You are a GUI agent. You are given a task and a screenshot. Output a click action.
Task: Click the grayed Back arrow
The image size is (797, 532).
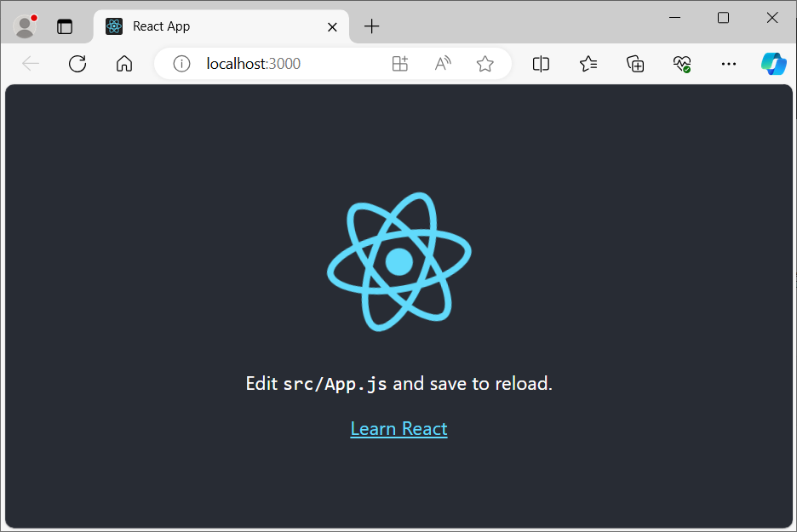[x=31, y=64]
